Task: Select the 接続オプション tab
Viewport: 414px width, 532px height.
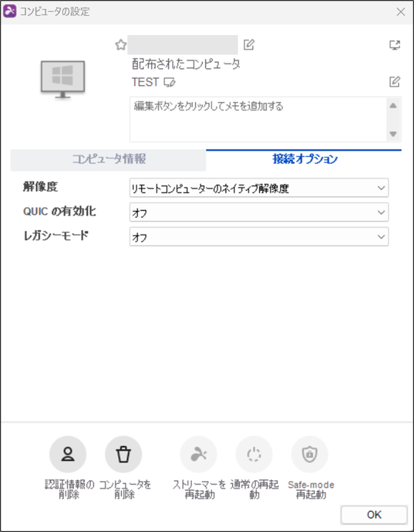Action: click(x=304, y=160)
